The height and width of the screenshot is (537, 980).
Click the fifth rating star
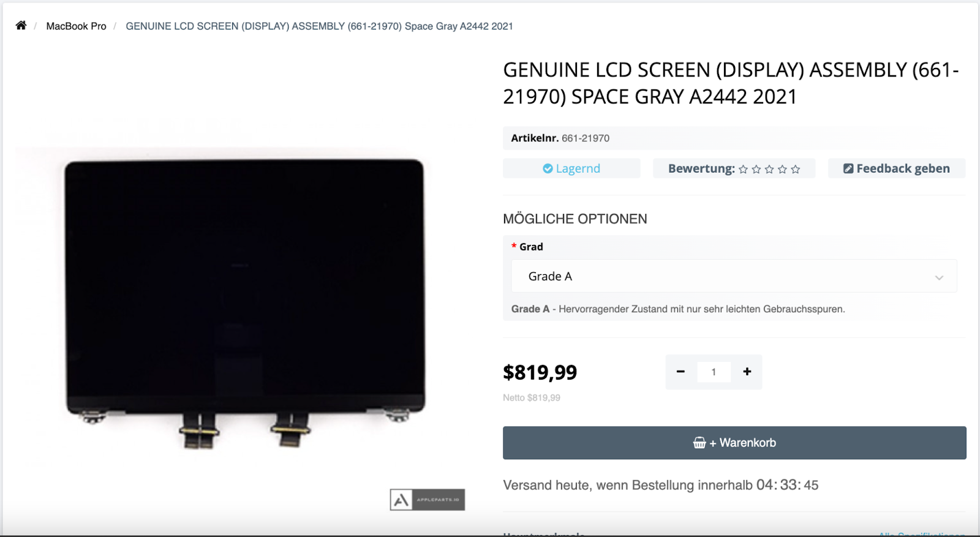tap(795, 170)
